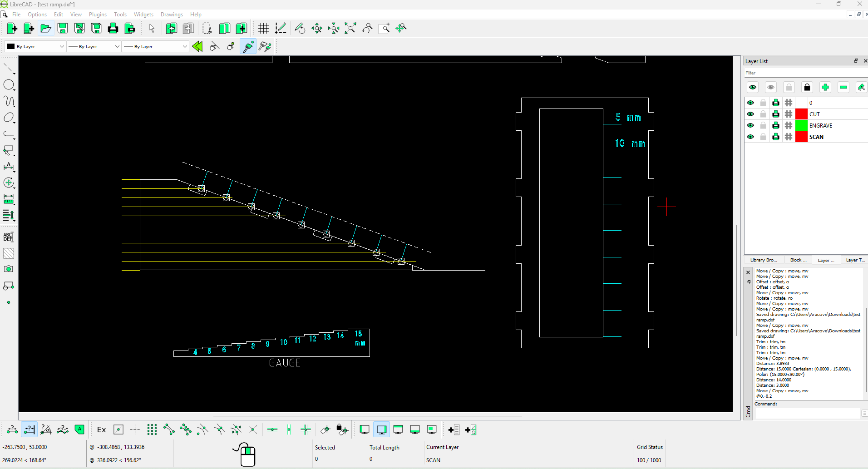This screenshot has width=868, height=469.
Task: Toggle lock on SCAN layer
Action: pyautogui.click(x=763, y=137)
